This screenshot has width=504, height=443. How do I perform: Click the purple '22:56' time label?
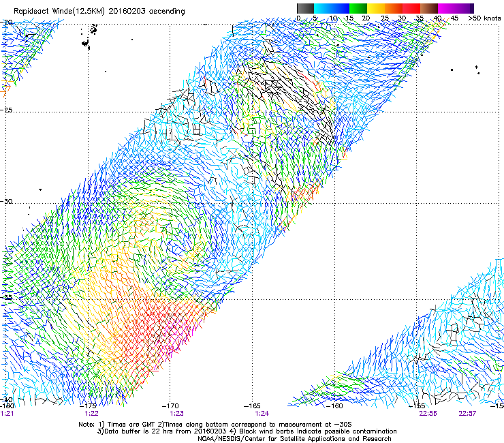[428, 414]
